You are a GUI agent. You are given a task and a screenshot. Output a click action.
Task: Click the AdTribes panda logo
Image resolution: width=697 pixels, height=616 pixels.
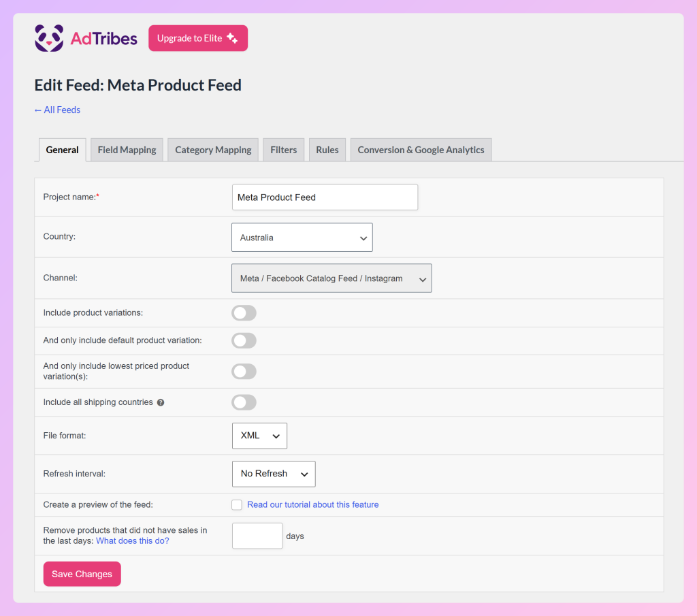tap(49, 38)
